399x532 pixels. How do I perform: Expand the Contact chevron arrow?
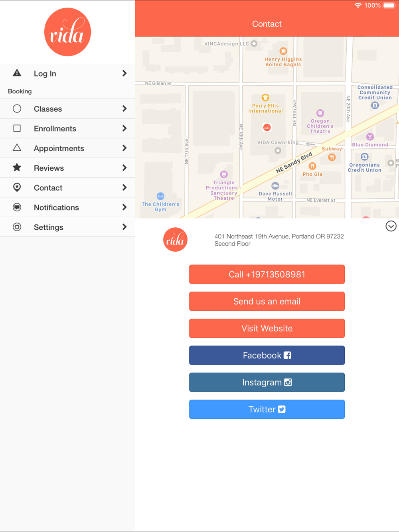pos(124,187)
